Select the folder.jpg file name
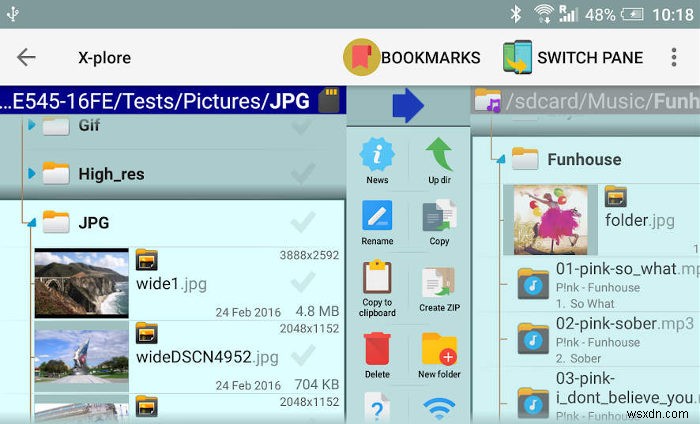 (x=640, y=220)
